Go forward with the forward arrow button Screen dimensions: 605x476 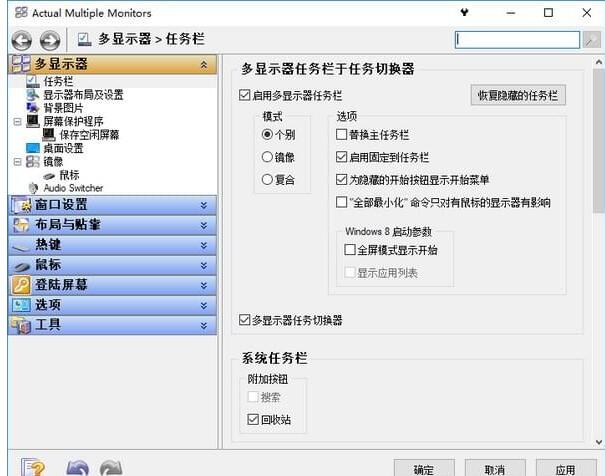(50, 40)
